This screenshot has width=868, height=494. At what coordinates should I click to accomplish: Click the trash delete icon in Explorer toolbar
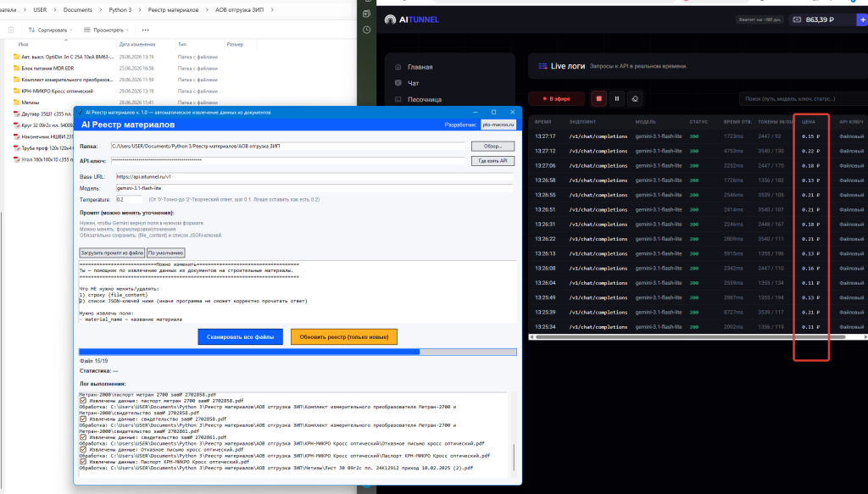click(x=11, y=30)
